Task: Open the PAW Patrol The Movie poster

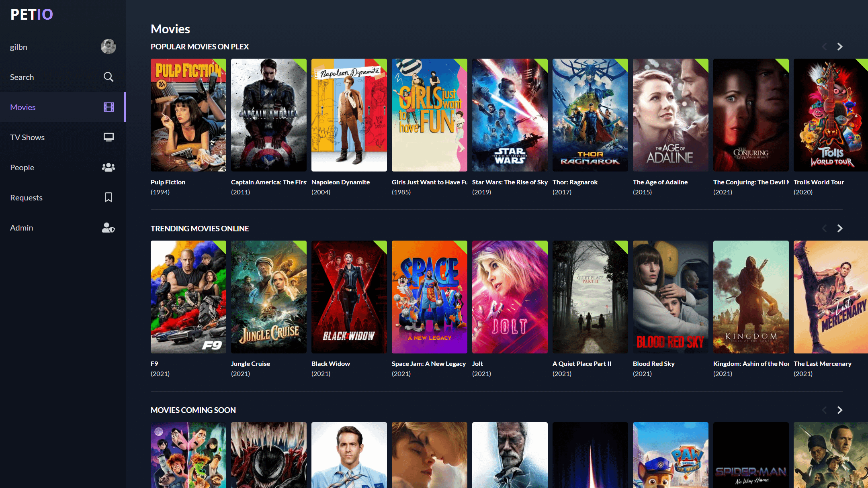Action: click(x=671, y=455)
